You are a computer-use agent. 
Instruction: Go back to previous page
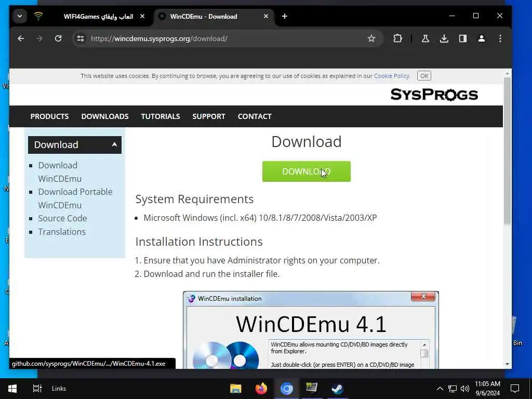tap(21, 38)
